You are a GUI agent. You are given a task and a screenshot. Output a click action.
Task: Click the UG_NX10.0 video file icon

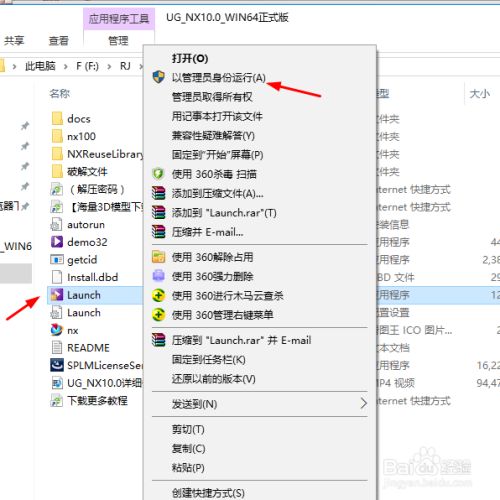coord(57,383)
